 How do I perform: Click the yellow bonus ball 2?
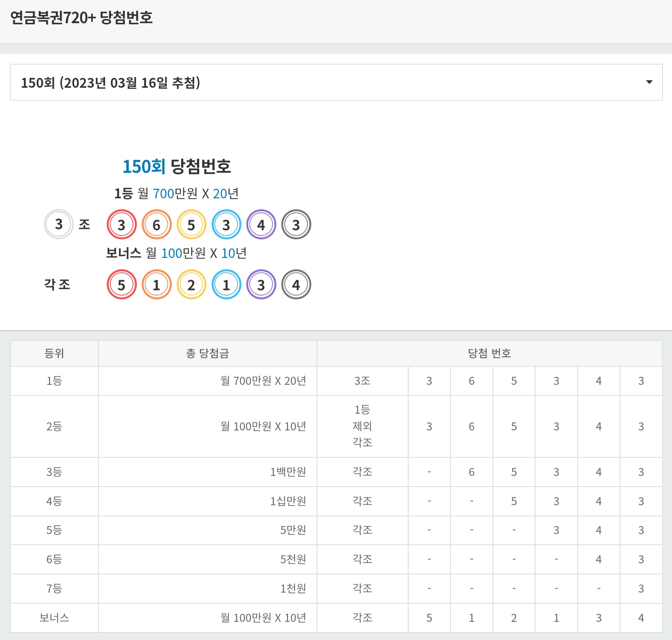point(192,284)
